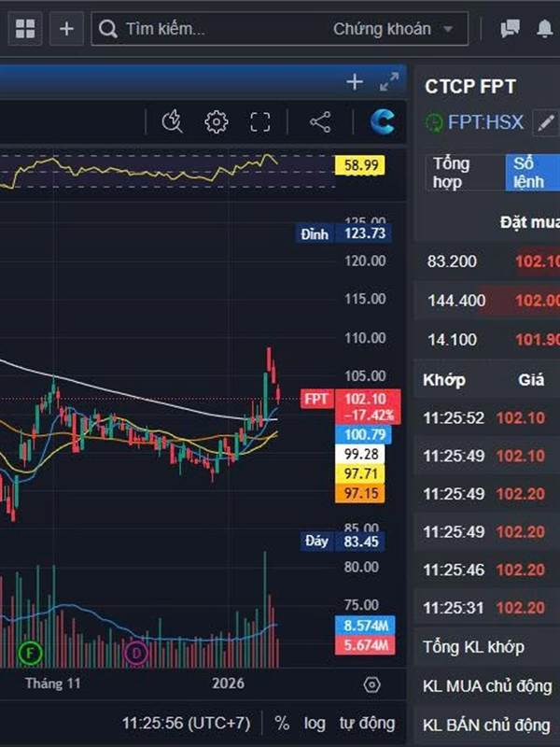The width and height of the screenshot is (560, 747).
Task: Open the notifications bell
Action: click(x=545, y=29)
